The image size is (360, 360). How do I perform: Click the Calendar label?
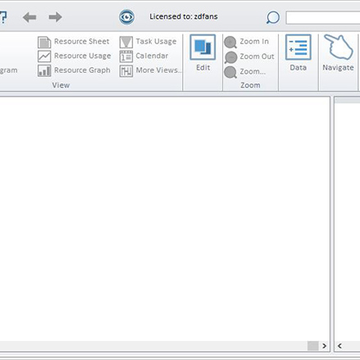point(152,56)
